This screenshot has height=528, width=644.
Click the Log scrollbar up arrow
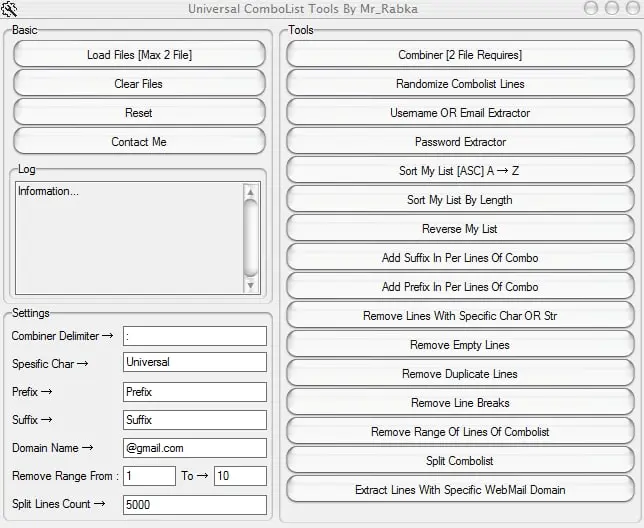[x=251, y=192]
